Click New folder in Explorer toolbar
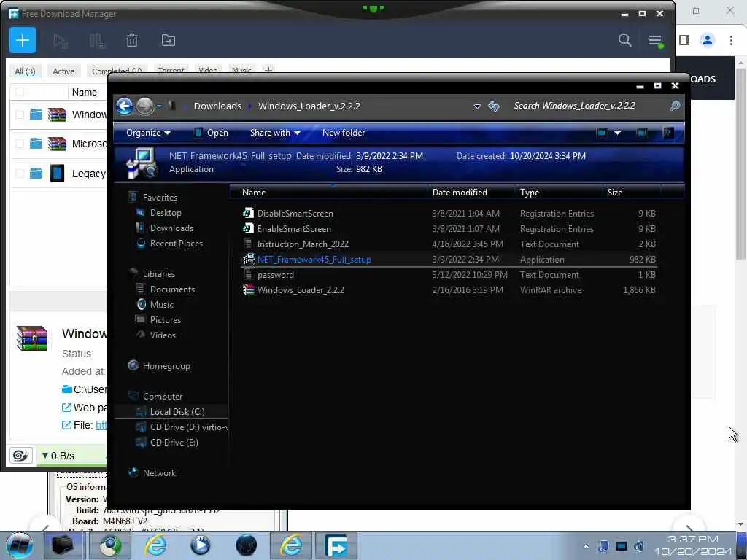Viewport: 747px width, 560px height. (344, 133)
